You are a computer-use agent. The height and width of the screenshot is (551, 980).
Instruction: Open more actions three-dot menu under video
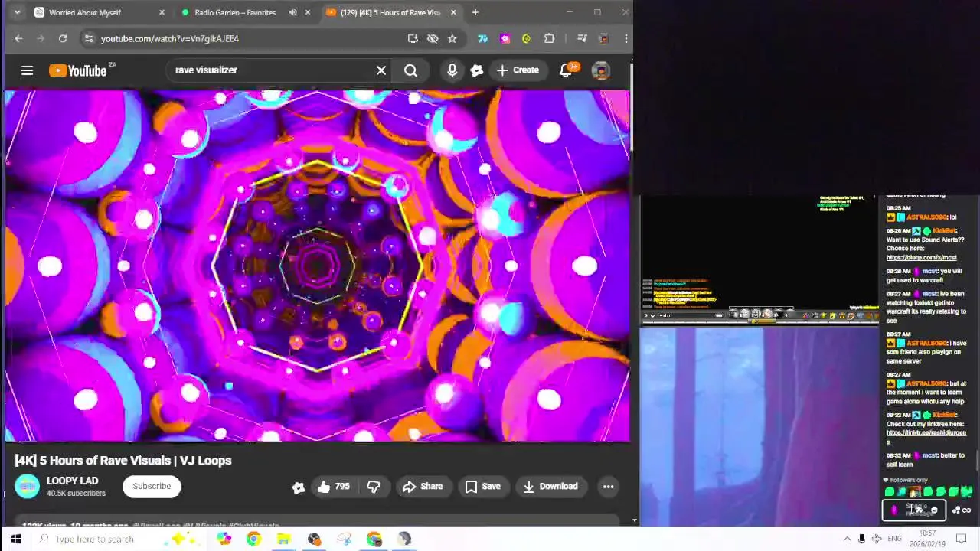pyautogui.click(x=608, y=486)
